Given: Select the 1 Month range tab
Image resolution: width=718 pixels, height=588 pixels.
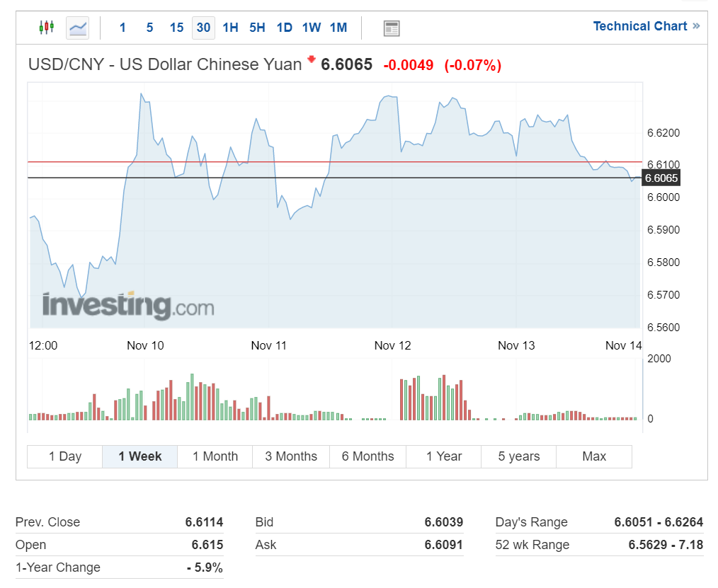Looking at the screenshot, I should coord(215,456).
